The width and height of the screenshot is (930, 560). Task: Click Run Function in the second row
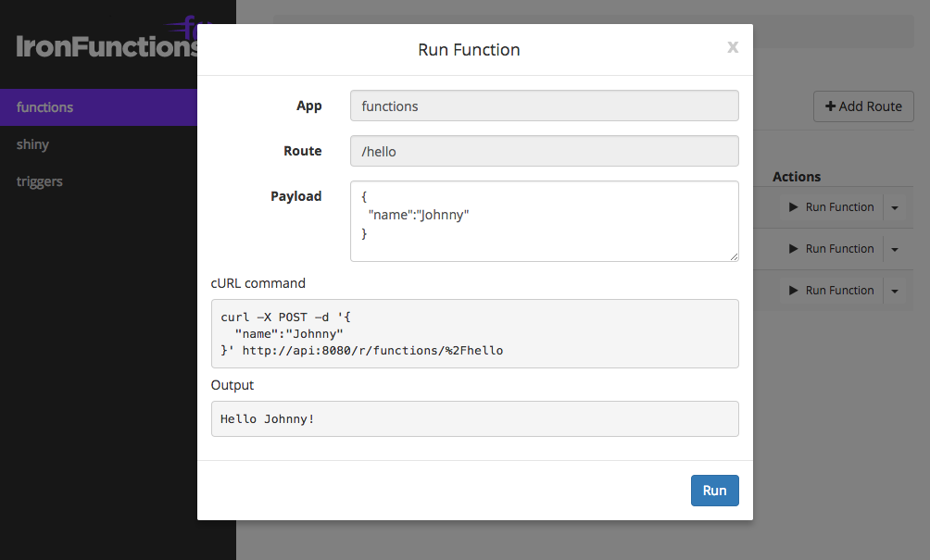pos(831,249)
